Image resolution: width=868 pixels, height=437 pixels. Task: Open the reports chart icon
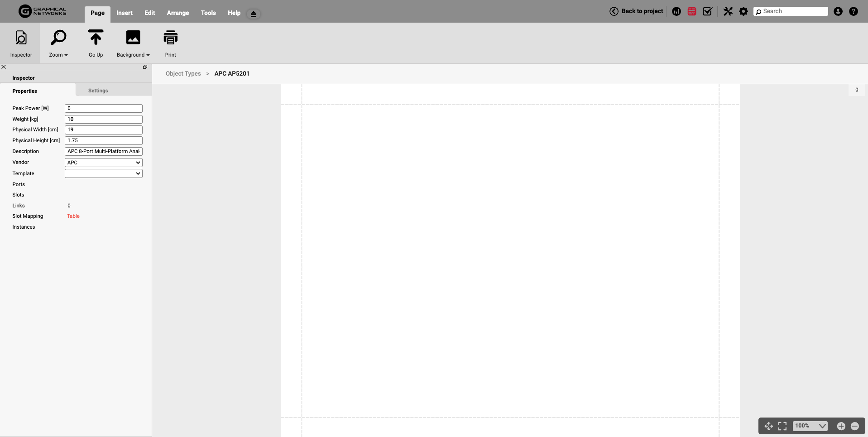click(676, 12)
